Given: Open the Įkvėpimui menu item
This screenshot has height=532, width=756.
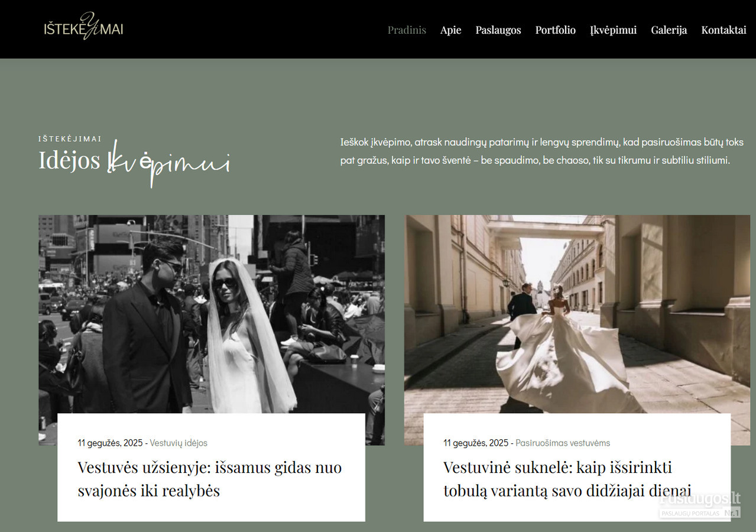Looking at the screenshot, I should tap(614, 30).
